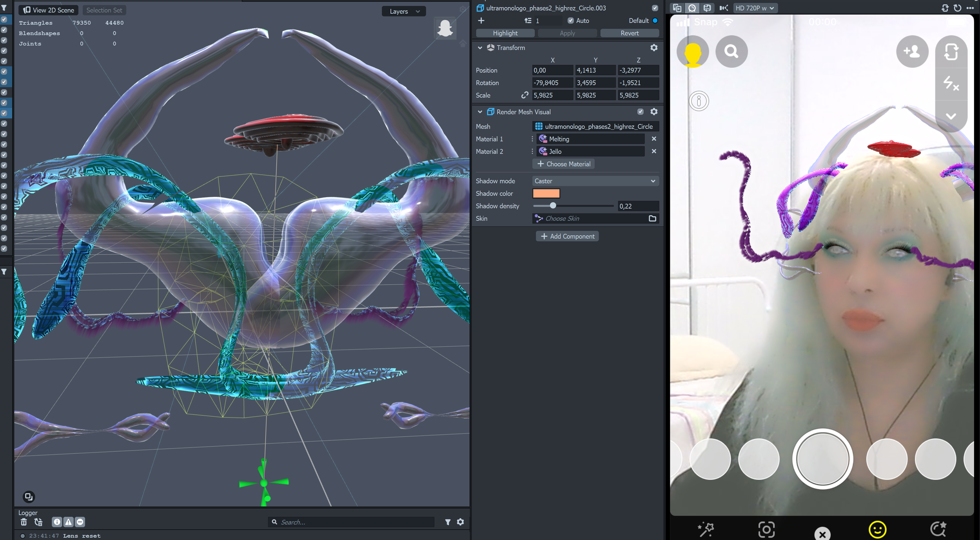980x540 pixels.
Task: Open Shadow mode Caster dropdown
Action: pyautogui.click(x=595, y=181)
